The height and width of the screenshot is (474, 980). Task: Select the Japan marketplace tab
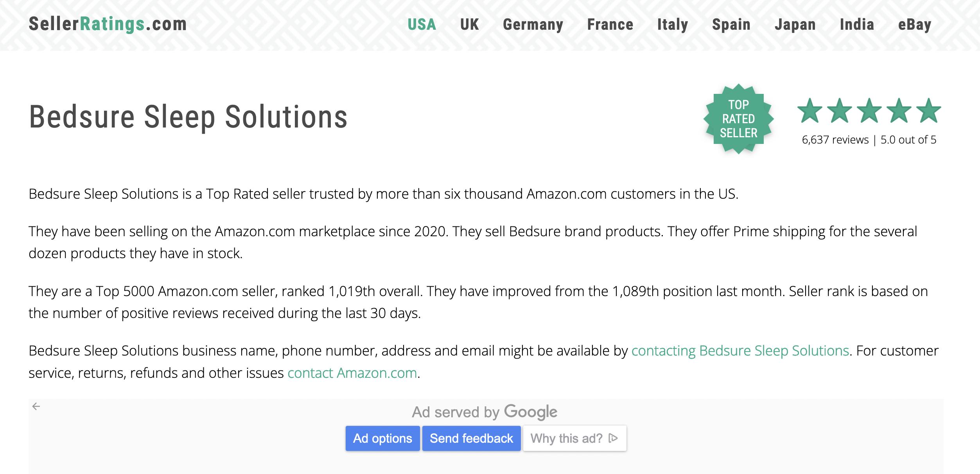pos(795,25)
